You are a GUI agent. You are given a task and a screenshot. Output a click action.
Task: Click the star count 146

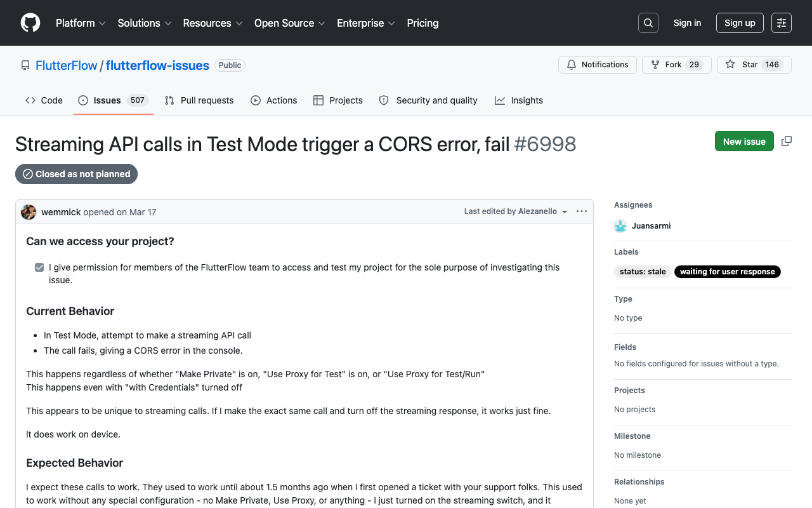(x=772, y=65)
